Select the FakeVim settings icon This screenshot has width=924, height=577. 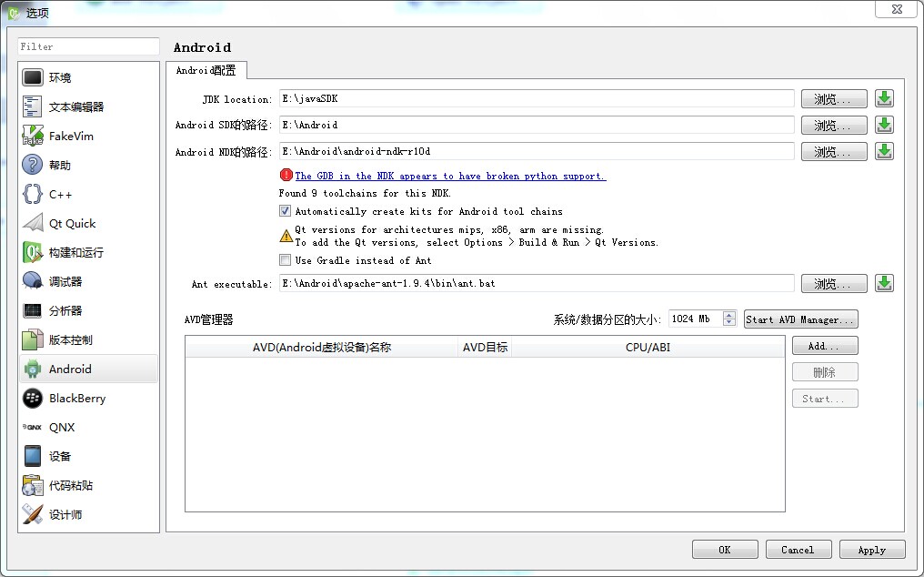[33, 136]
